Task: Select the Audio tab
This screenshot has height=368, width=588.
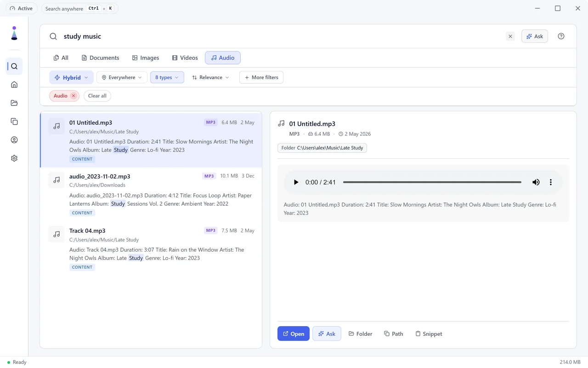Action: click(223, 57)
